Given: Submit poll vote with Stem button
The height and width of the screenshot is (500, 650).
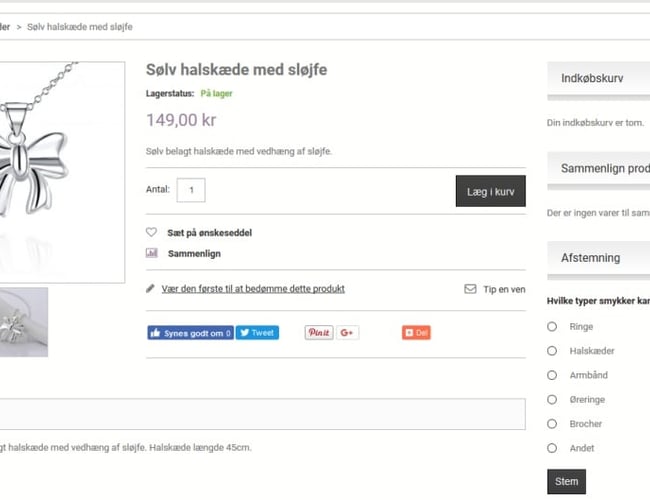Looking at the screenshot, I should coord(566,482).
